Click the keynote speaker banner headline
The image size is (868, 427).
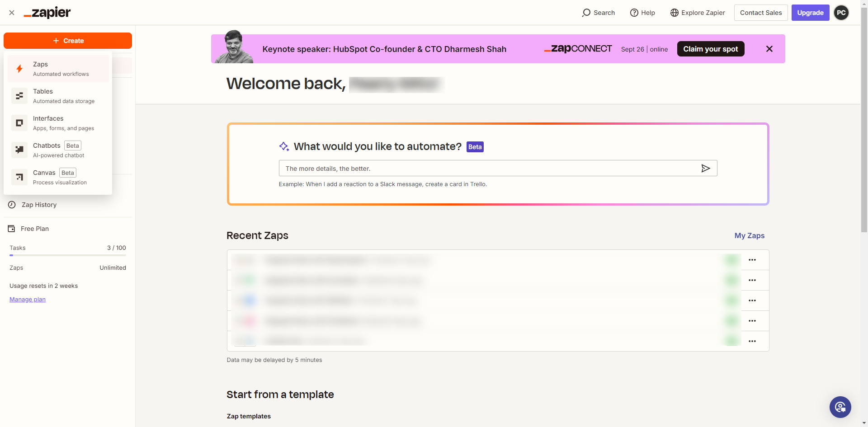coord(384,49)
